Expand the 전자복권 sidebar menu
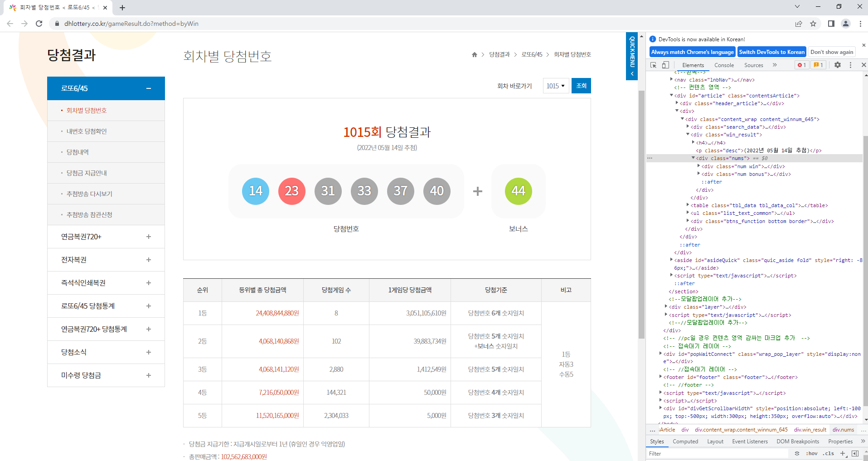 point(148,260)
